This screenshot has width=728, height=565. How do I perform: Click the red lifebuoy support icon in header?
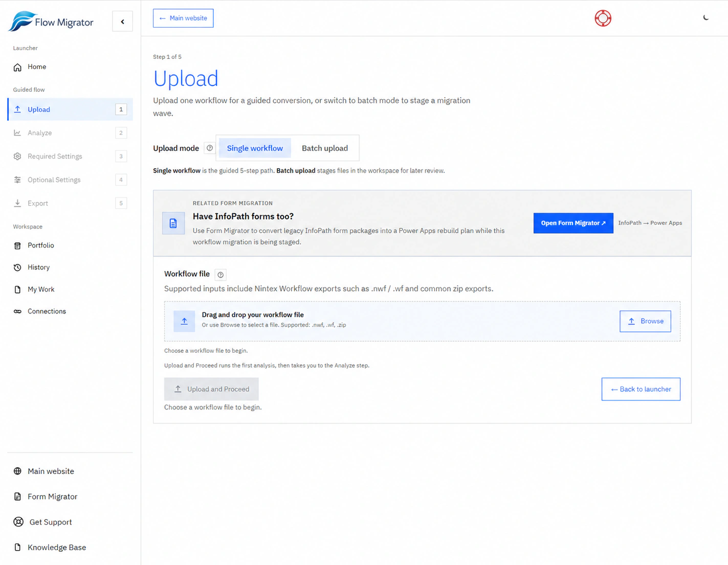[x=603, y=18]
